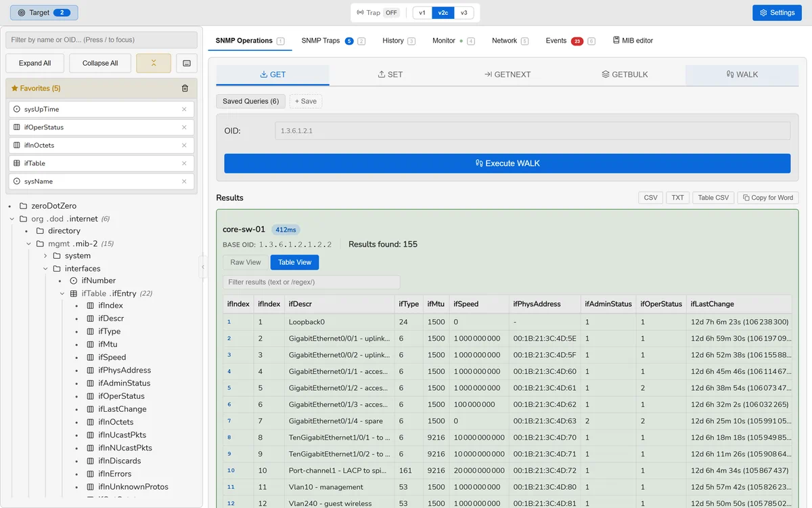This screenshot has height=508, width=812.
Task: Export results with the TXT button
Action: [x=677, y=198]
